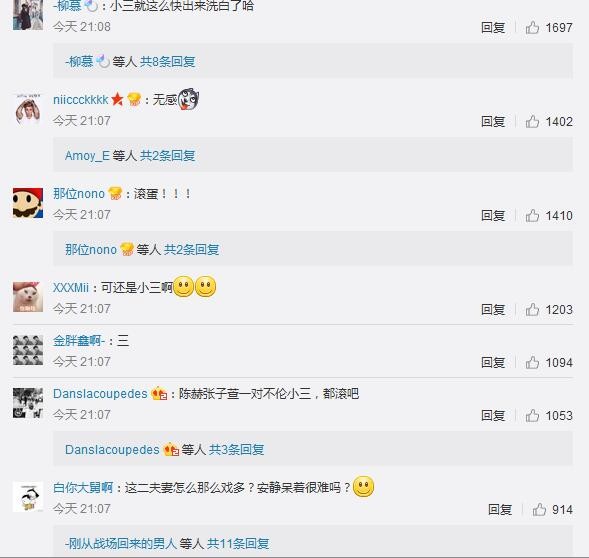Image resolution: width=589 pixels, height=558 pixels.
Task: Click thumbs-up on niiccckkkk's comment
Action: 532,121
